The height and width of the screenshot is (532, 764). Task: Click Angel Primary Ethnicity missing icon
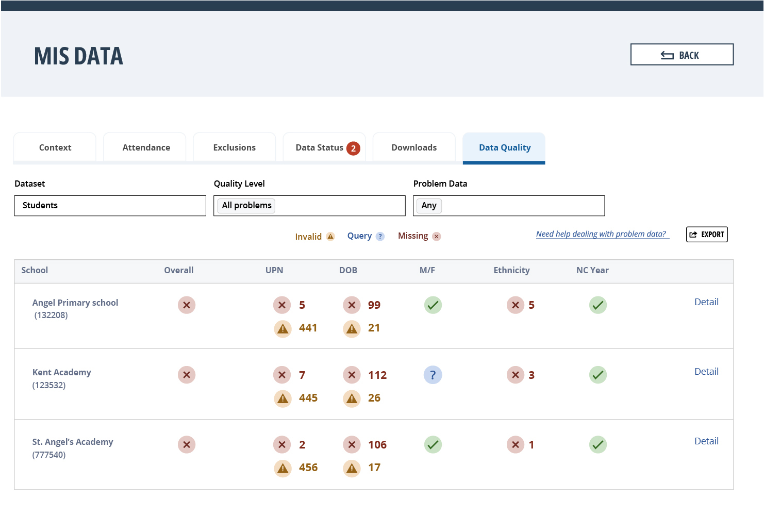[516, 305]
